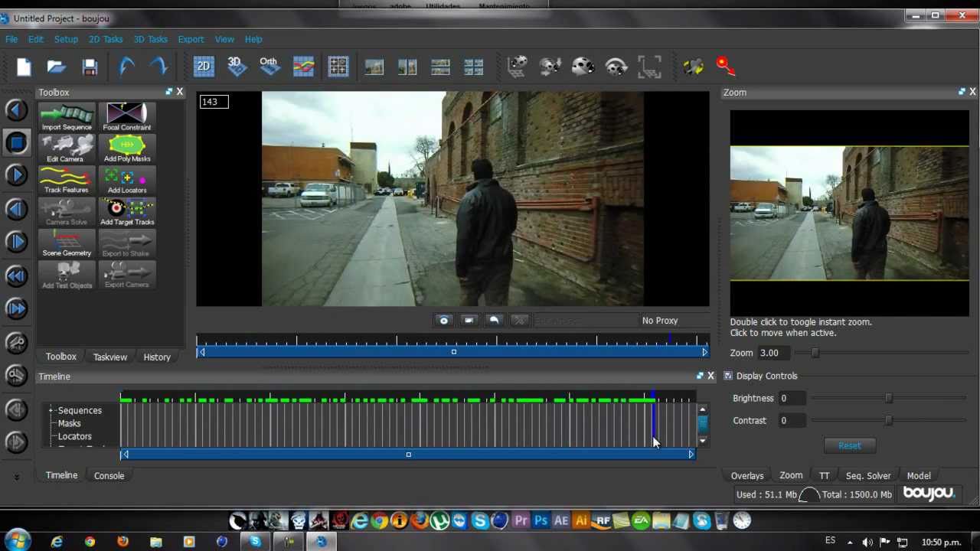Select the Edit Camera tool

pos(65,148)
